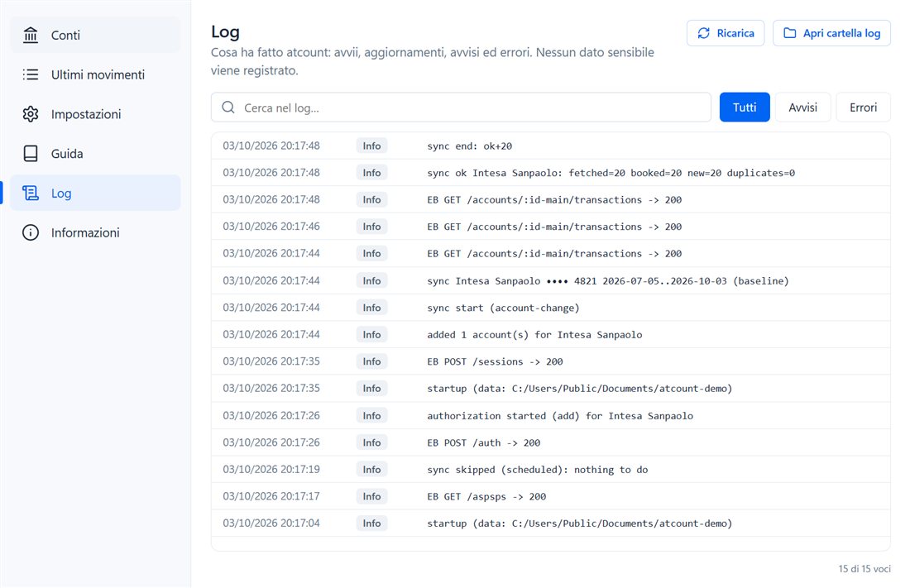Click the refresh arrows icon on Ricarica
The width and height of the screenshot is (910, 588).
703,33
